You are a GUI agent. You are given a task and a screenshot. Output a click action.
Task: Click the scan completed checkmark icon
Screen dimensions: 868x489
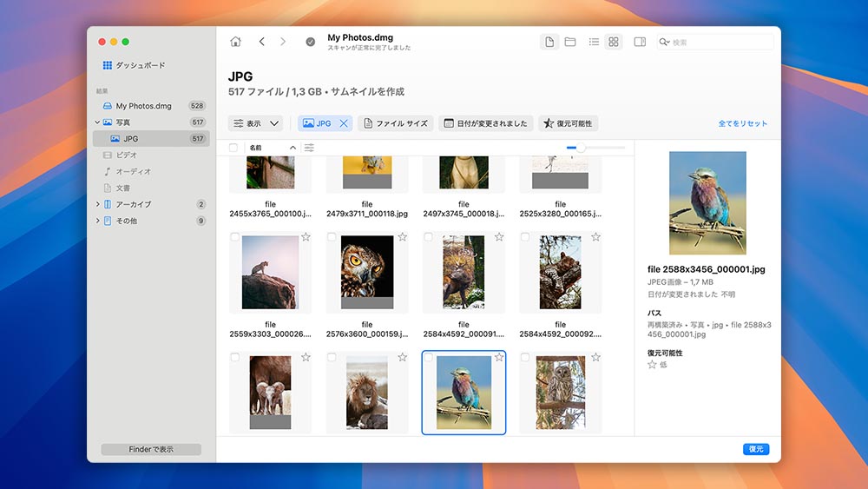pos(311,42)
